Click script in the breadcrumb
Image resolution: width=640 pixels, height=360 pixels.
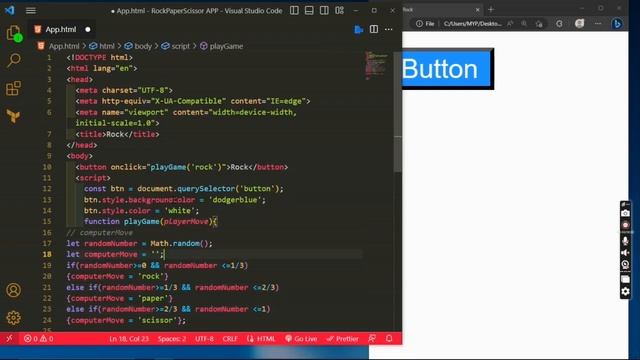tap(180, 46)
